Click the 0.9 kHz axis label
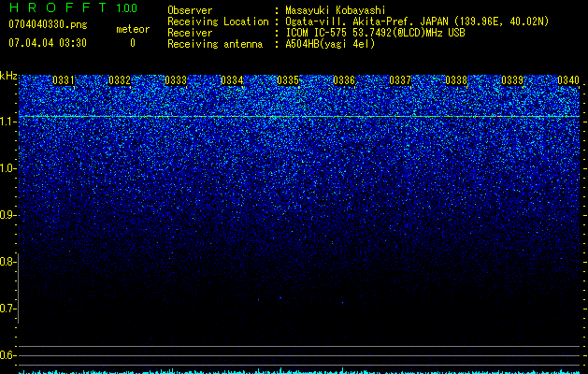This screenshot has height=374, width=588. coord(7,215)
